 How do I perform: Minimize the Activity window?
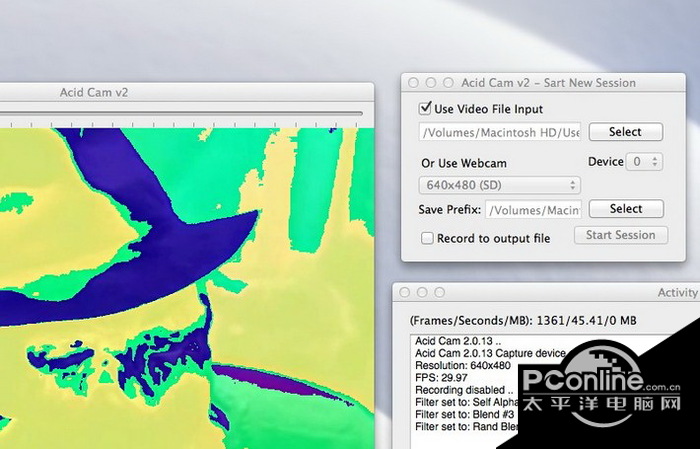click(x=422, y=292)
